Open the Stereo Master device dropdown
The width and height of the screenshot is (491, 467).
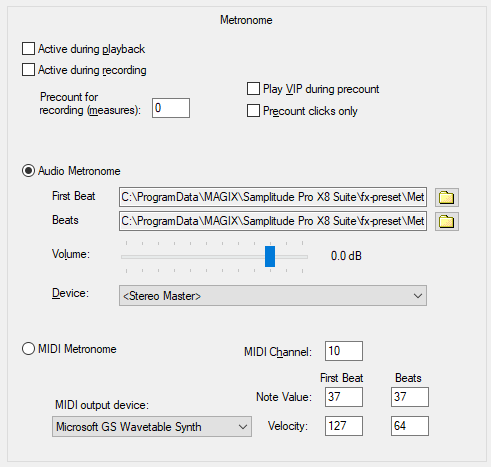(273, 295)
